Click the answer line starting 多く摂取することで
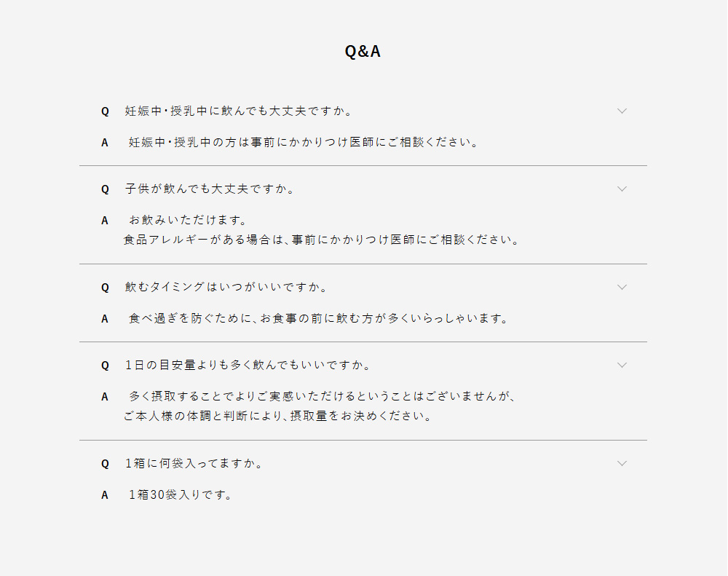The width and height of the screenshot is (728, 576). tap(322, 397)
